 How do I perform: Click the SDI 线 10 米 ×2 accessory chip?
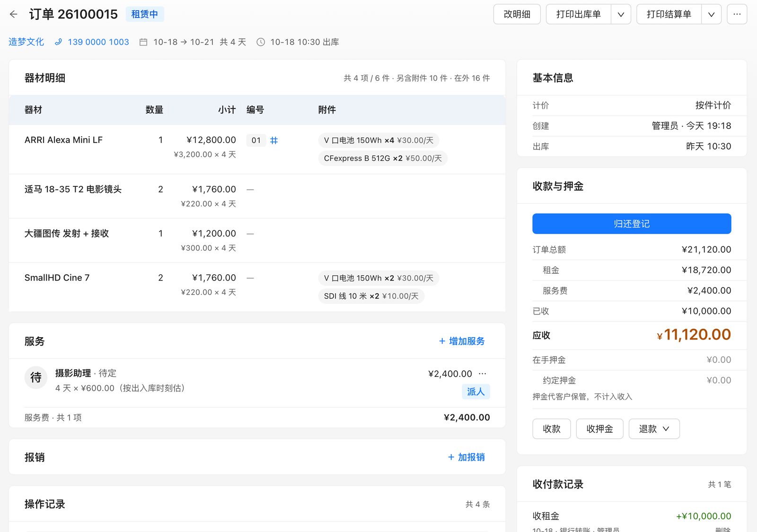coord(371,296)
